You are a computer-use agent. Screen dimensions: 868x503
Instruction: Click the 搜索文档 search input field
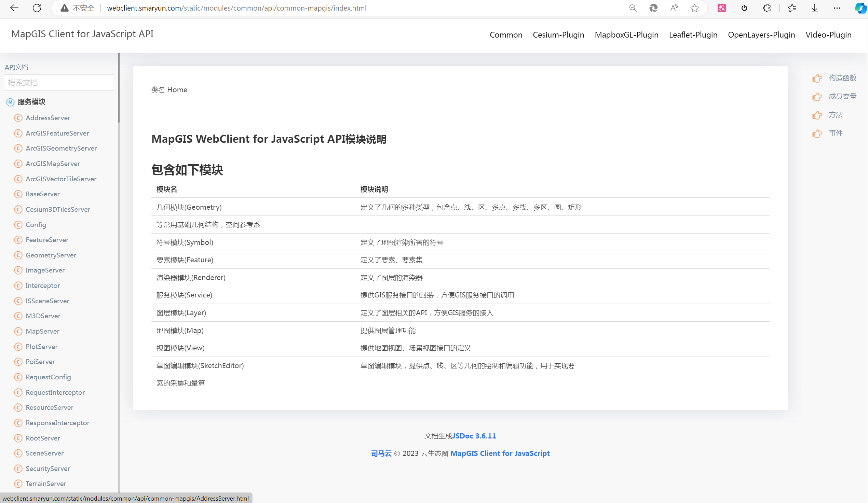pos(58,82)
